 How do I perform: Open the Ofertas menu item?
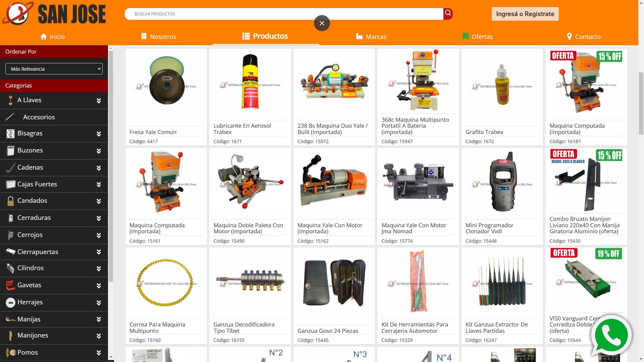[478, 37]
